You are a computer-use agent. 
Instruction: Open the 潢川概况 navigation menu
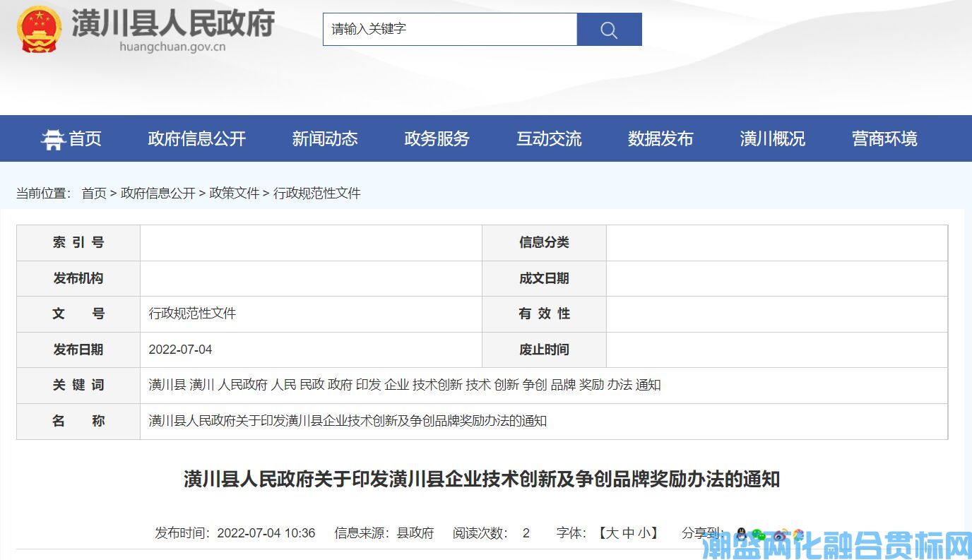pos(773,138)
